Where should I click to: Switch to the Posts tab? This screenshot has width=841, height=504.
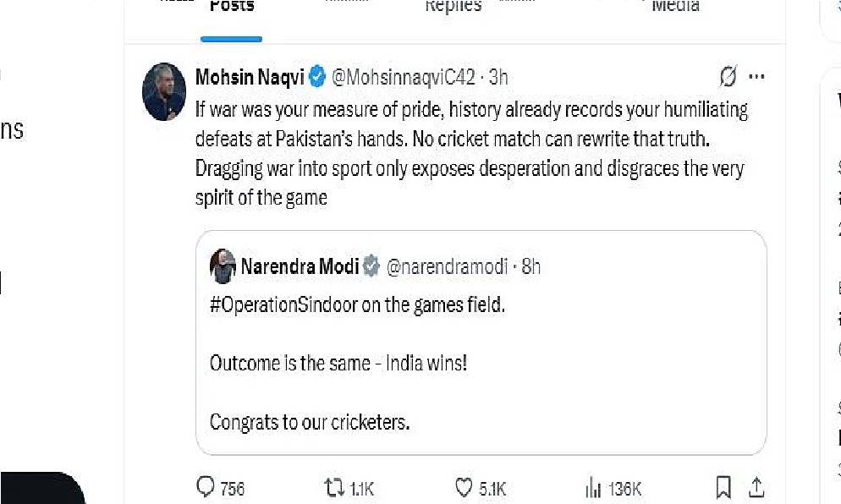click(231, 7)
